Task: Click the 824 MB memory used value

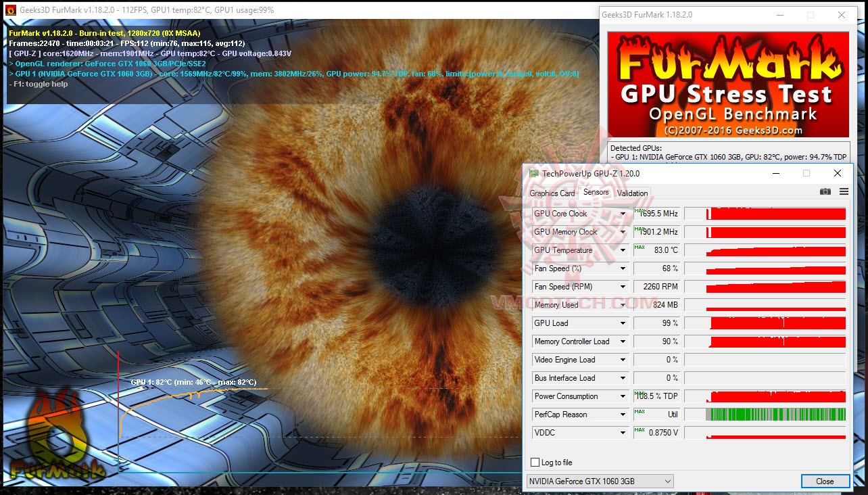Action: 656,305
